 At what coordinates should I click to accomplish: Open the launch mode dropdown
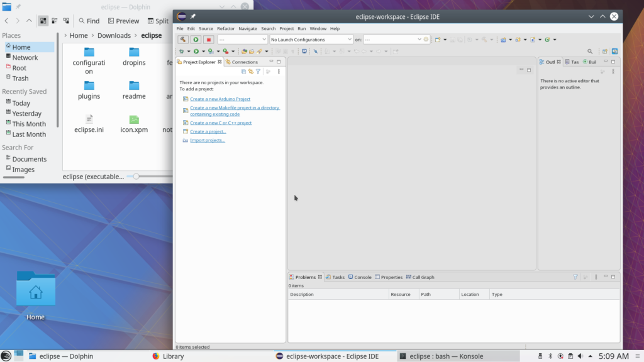(x=242, y=40)
